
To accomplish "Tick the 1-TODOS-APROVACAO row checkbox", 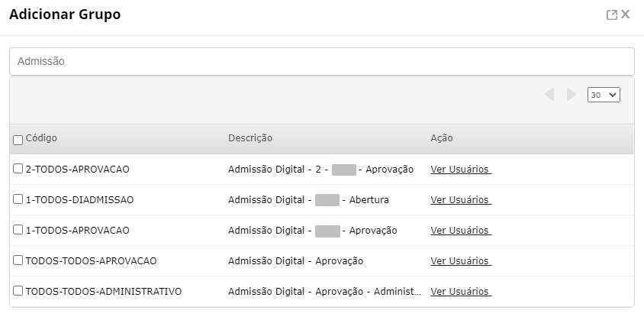I will coord(18,230).
